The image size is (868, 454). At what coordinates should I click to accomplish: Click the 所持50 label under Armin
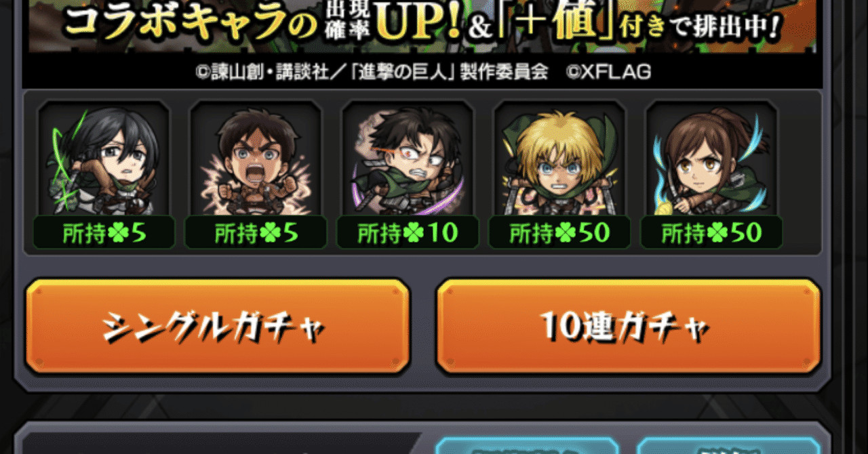559,233
